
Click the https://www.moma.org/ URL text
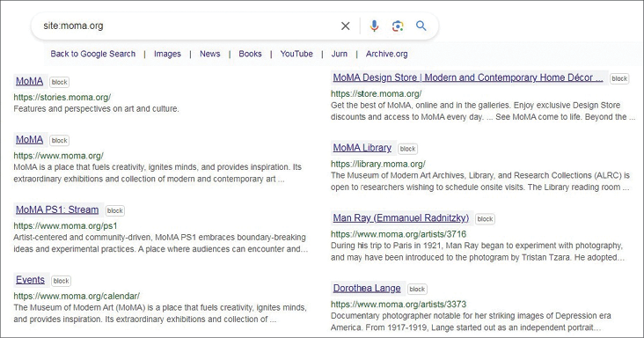[x=58, y=156]
